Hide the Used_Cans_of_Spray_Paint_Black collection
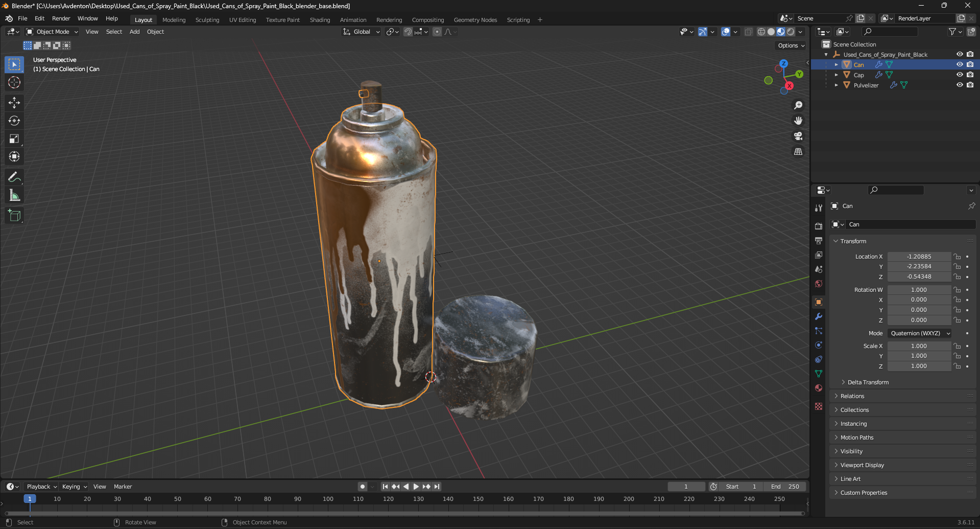 click(960, 54)
